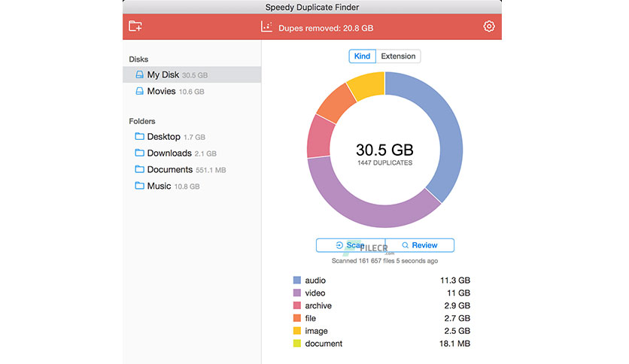Image resolution: width=629 pixels, height=364 pixels.
Task: Click the Music size label '10.8 GB'
Action: pyautogui.click(x=187, y=187)
